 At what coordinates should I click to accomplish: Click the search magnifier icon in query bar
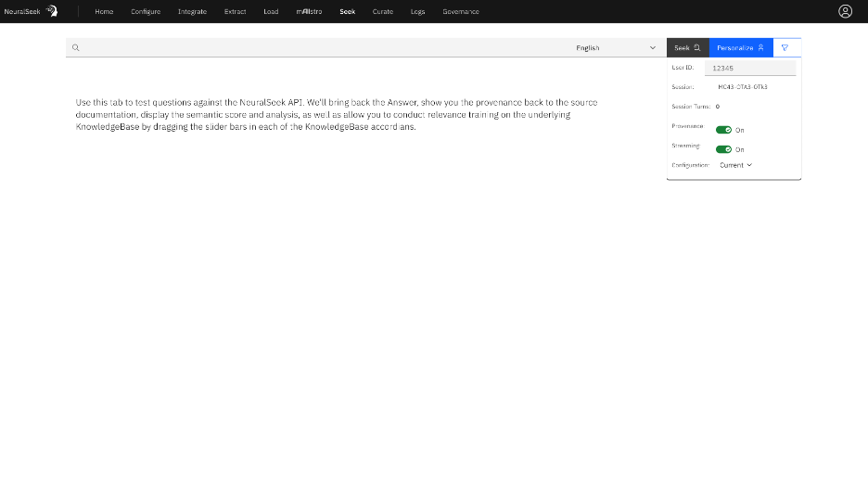[76, 47]
